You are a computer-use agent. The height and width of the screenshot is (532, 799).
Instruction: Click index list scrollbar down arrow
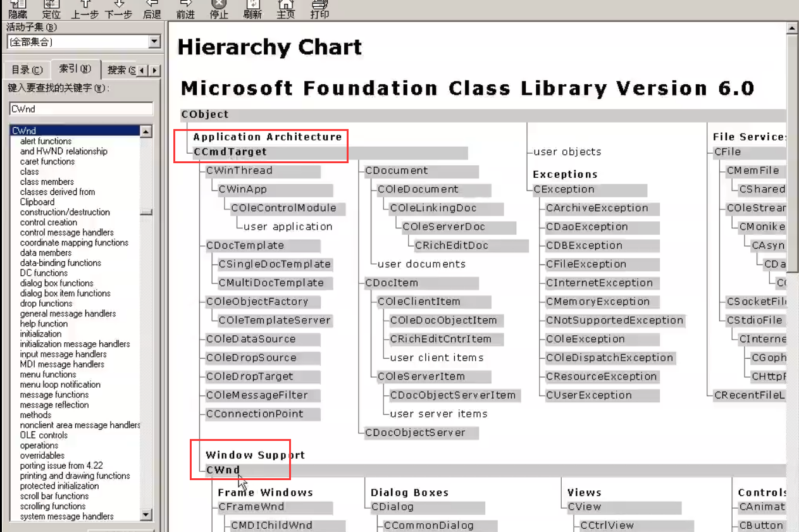[x=146, y=514]
